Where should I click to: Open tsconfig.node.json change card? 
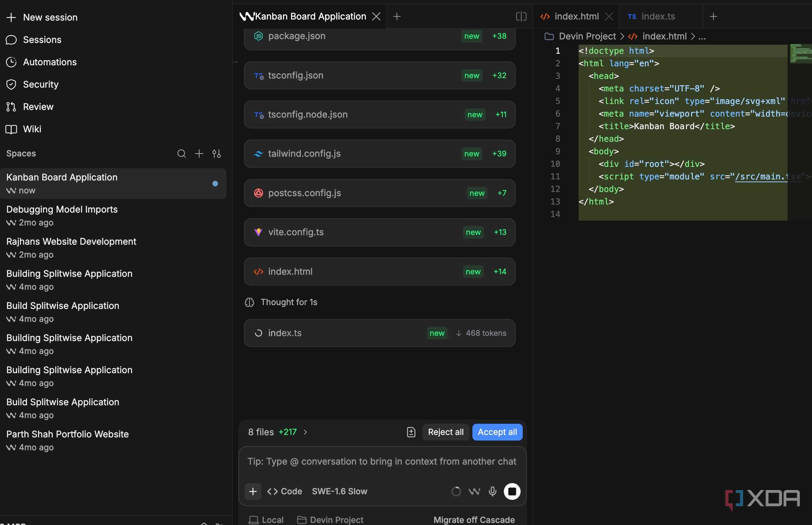379,114
